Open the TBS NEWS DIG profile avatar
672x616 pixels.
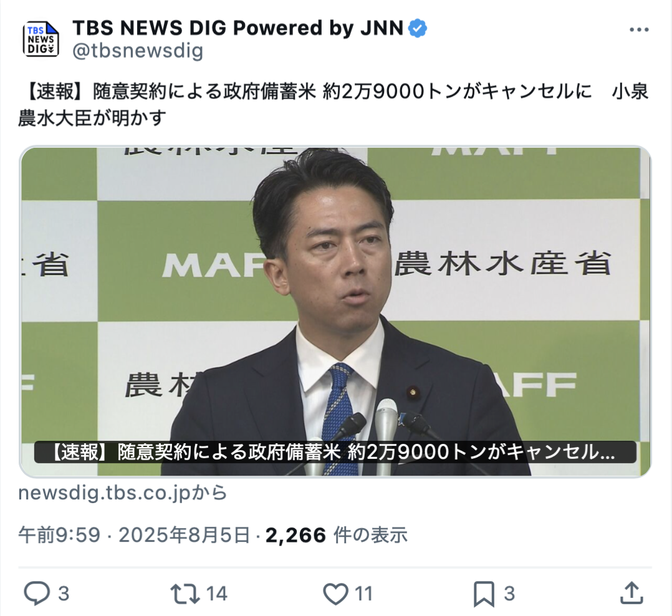41,39
